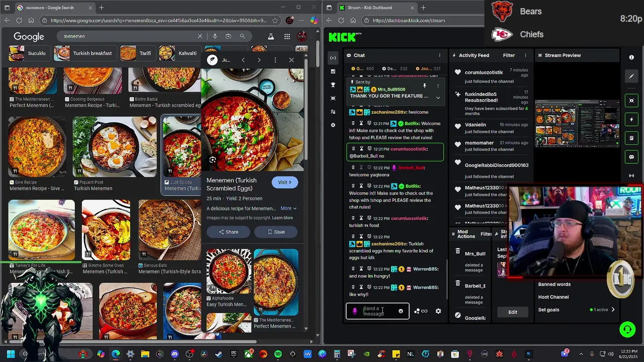The image size is (644, 362).
Task: Open Kick sidebar settings gear
Action: pyautogui.click(x=333, y=125)
